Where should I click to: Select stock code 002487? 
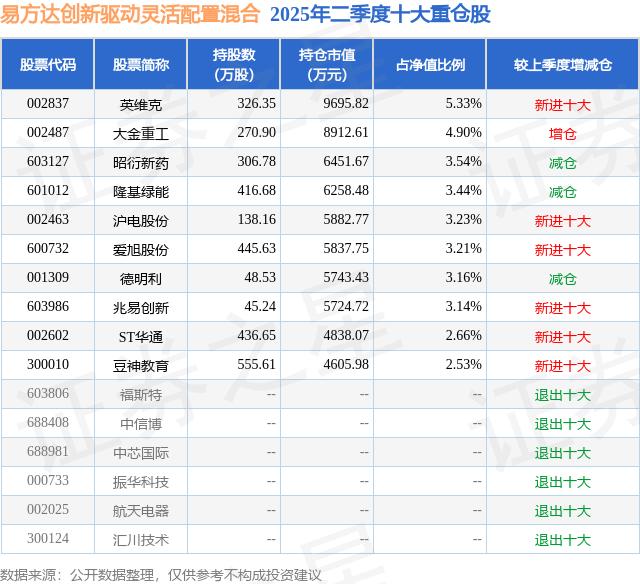pos(48,133)
